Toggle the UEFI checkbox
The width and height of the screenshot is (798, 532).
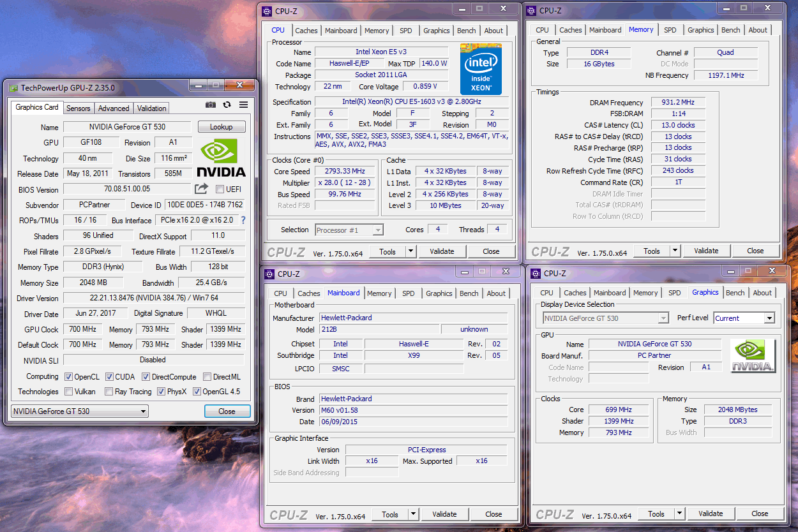click(220, 189)
